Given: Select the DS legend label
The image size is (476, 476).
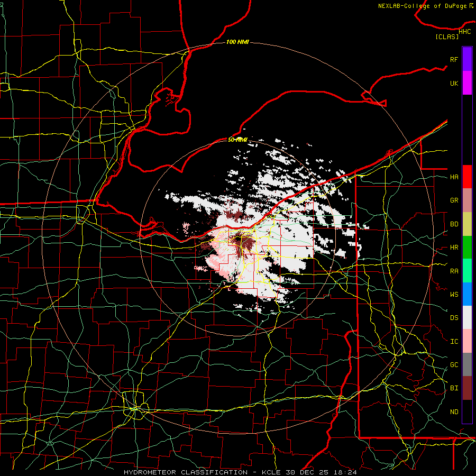Looking at the screenshot, I should 454,318.
